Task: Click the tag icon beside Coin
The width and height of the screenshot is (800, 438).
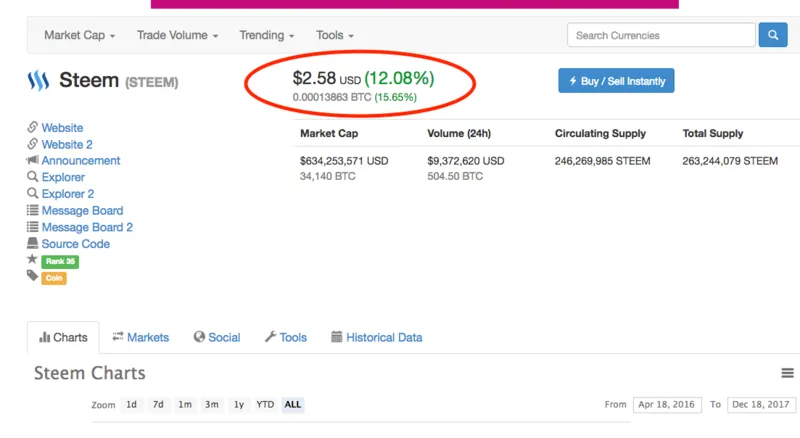Action: click(x=33, y=276)
